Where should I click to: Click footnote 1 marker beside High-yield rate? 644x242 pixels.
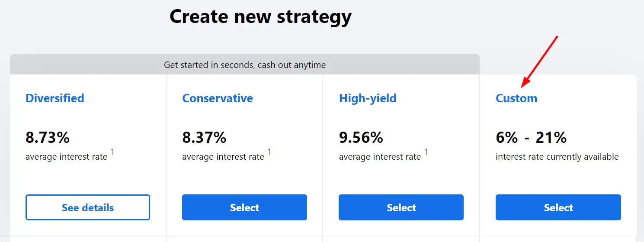[426, 152]
